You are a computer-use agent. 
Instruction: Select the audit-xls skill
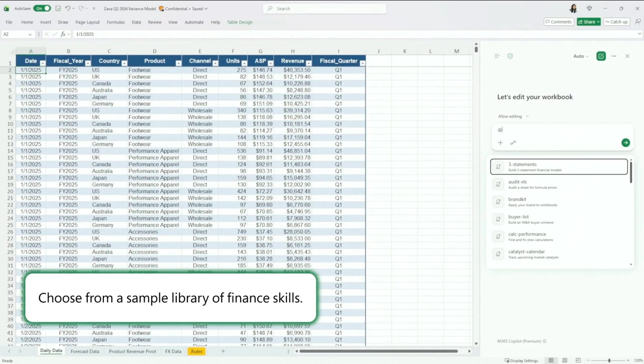(x=559, y=184)
